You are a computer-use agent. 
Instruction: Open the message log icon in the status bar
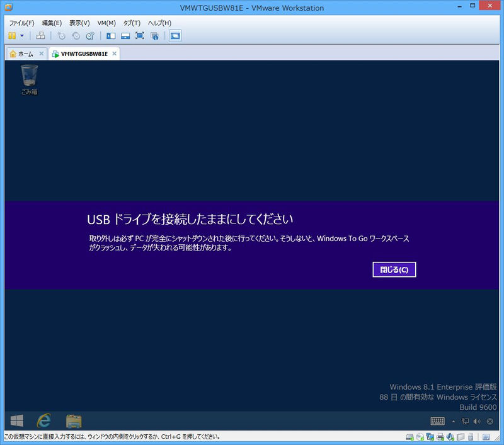(486, 437)
